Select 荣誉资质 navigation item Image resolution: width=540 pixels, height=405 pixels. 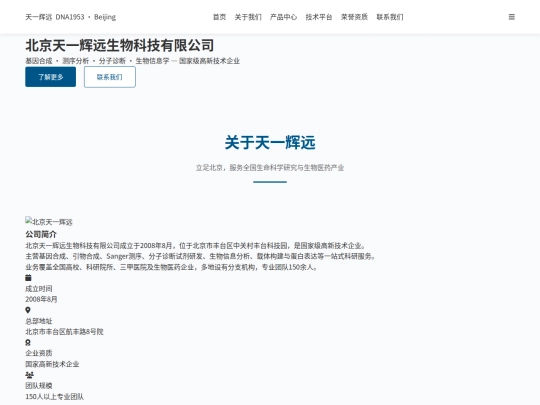354,17
